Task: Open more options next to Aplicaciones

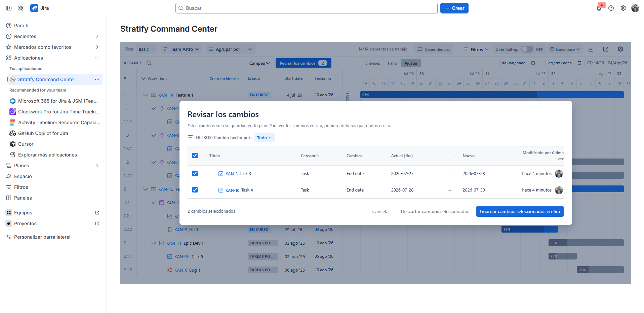Action: (97, 58)
